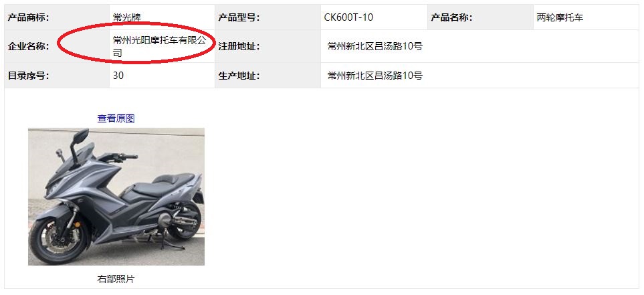Select the CK600T-10 model value
Image resolution: width=644 pixels, height=295 pixels.
[x=348, y=17]
